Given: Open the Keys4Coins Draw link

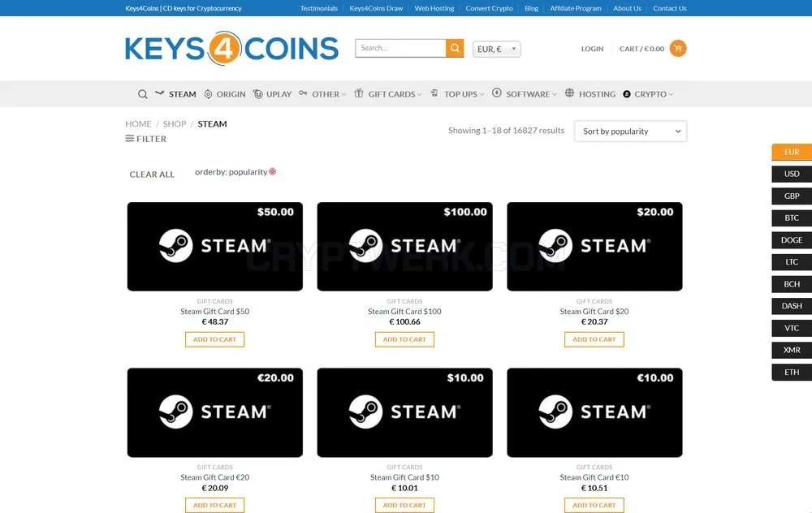Looking at the screenshot, I should [376, 8].
